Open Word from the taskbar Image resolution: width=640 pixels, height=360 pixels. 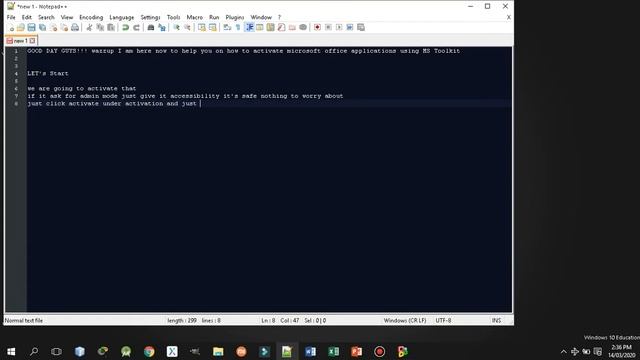click(x=310, y=351)
